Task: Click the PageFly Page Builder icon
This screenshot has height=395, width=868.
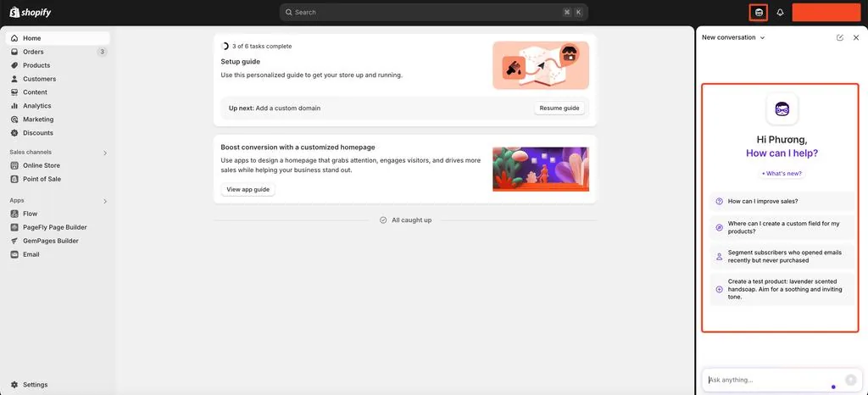Action: pyautogui.click(x=14, y=227)
